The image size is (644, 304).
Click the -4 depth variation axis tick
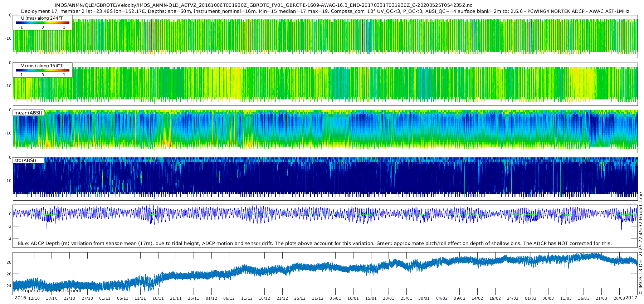coord(9,239)
